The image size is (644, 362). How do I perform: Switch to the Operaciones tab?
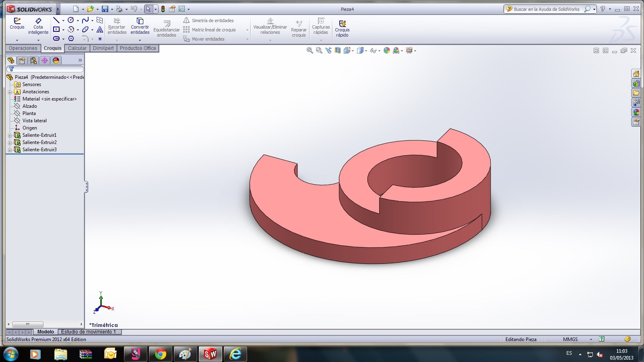[23, 48]
